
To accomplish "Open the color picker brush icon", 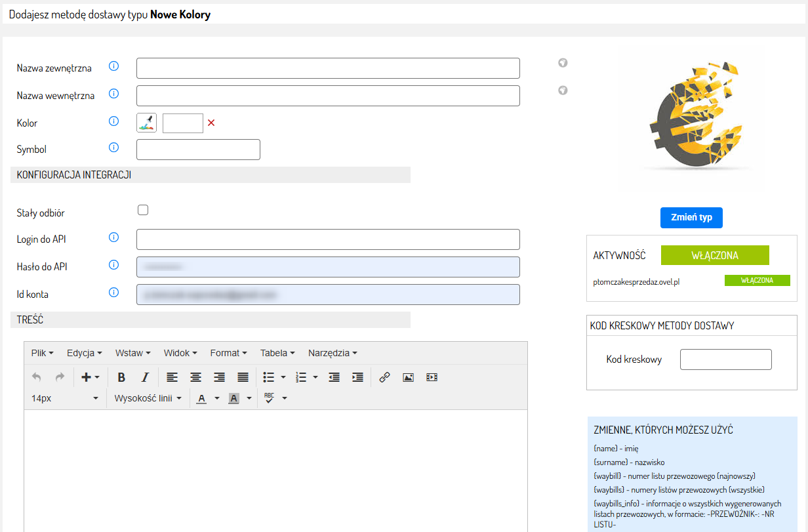I will click(x=146, y=123).
